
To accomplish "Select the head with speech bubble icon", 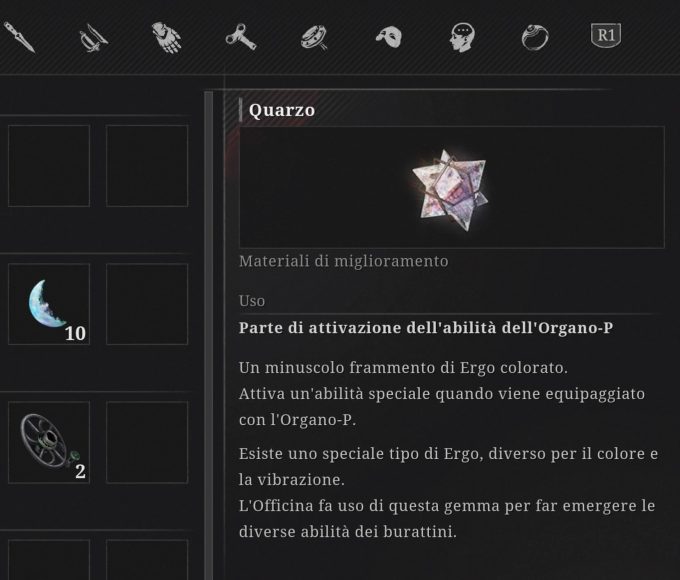I will tap(462, 37).
